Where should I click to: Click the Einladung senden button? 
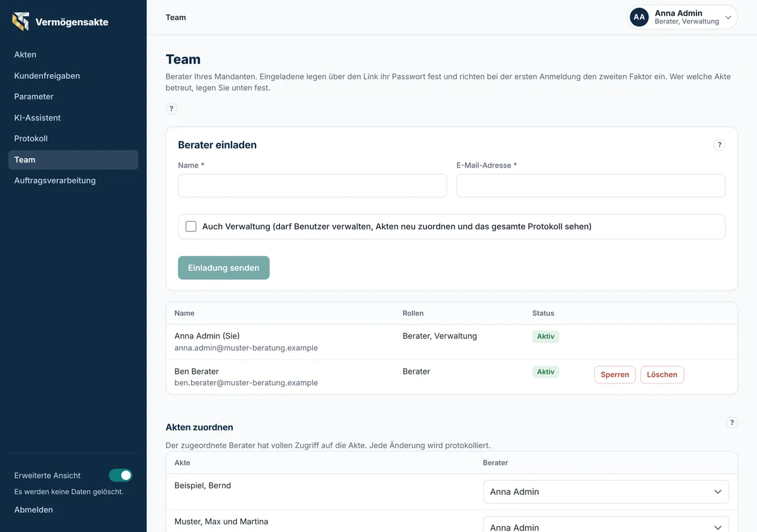[x=224, y=268]
